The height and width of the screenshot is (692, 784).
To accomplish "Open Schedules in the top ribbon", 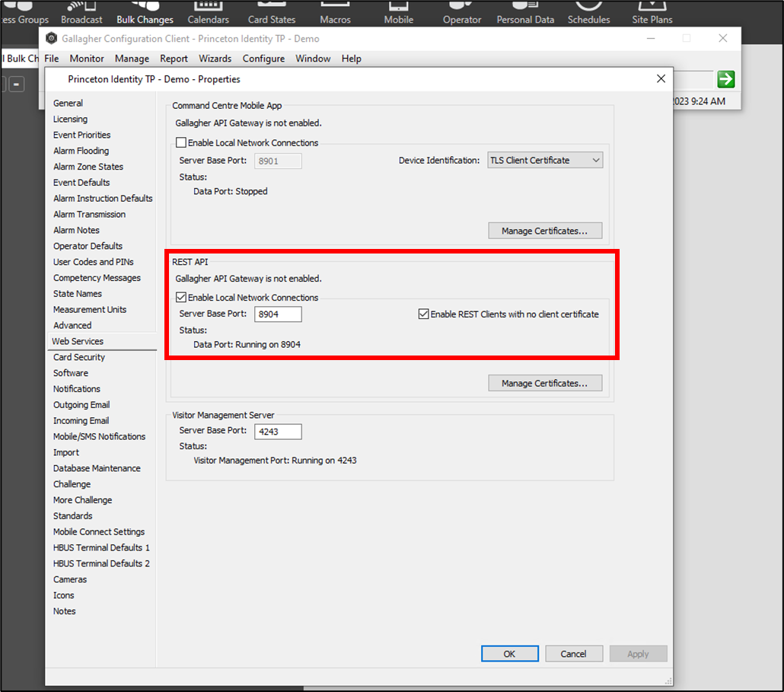I will [588, 14].
